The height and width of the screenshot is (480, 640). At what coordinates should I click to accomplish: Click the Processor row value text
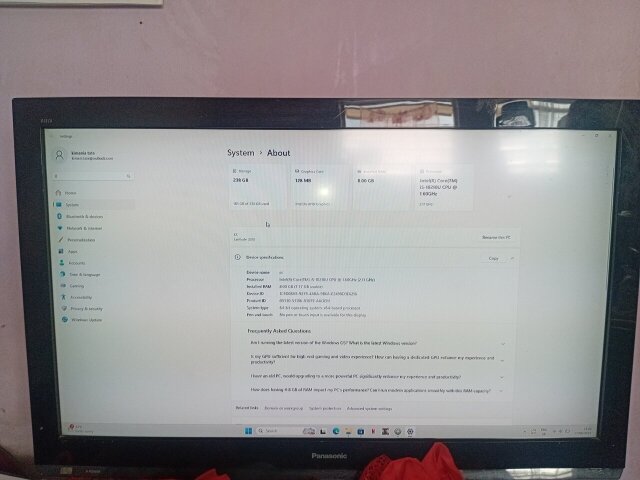pos(327,280)
